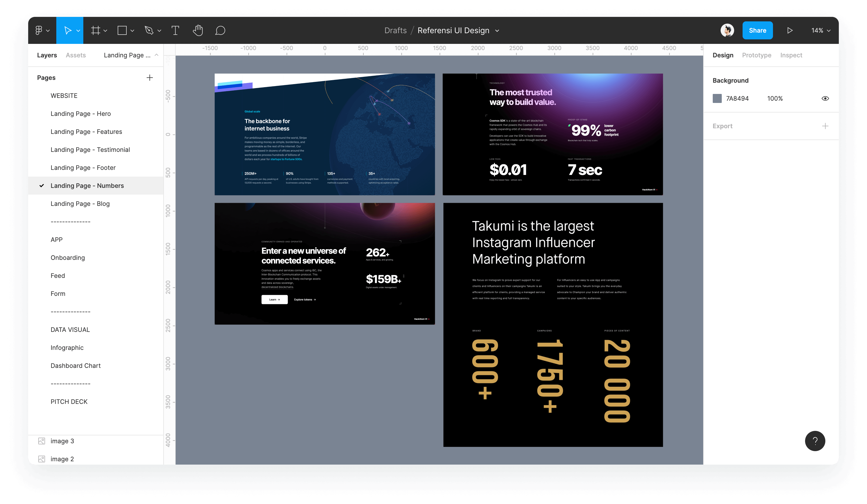This screenshot has height=504, width=867.
Task: Add an export setting plus icon
Action: point(825,126)
